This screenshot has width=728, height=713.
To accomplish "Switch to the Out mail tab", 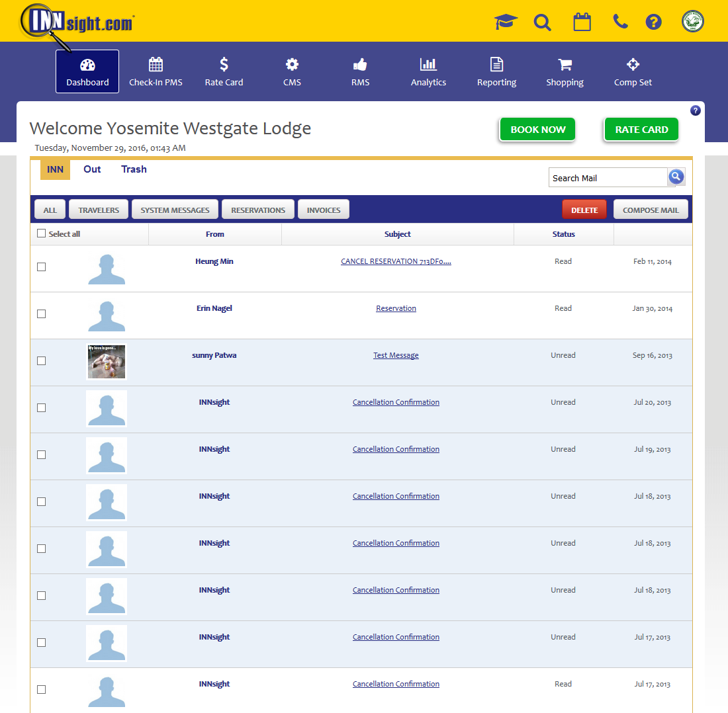I will pos(92,169).
